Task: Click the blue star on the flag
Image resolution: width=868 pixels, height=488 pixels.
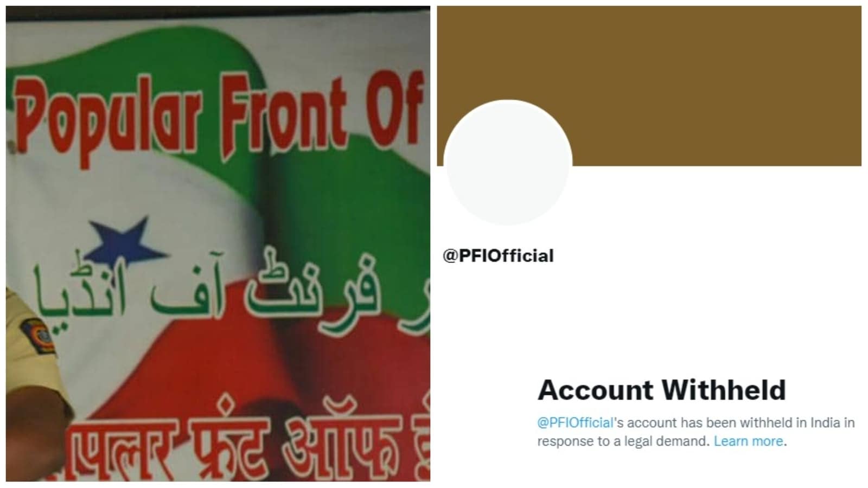Action: pos(124,241)
